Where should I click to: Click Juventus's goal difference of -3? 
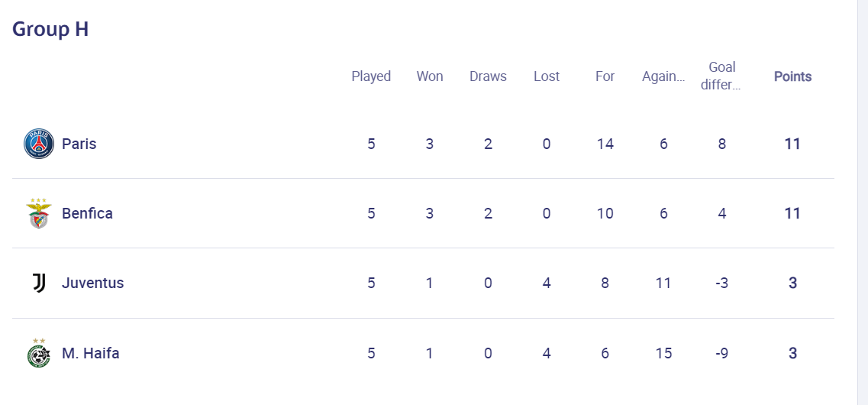722,283
